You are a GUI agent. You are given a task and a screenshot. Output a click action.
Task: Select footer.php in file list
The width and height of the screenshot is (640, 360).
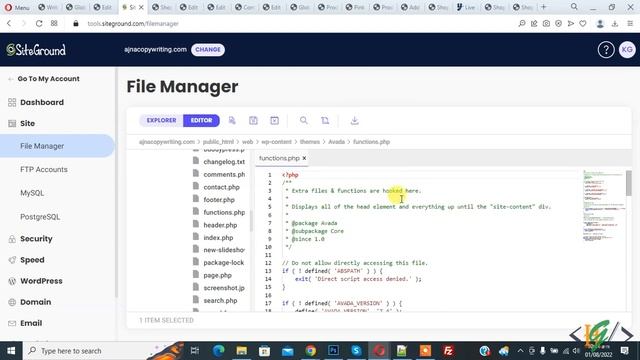[x=219, y=200]
